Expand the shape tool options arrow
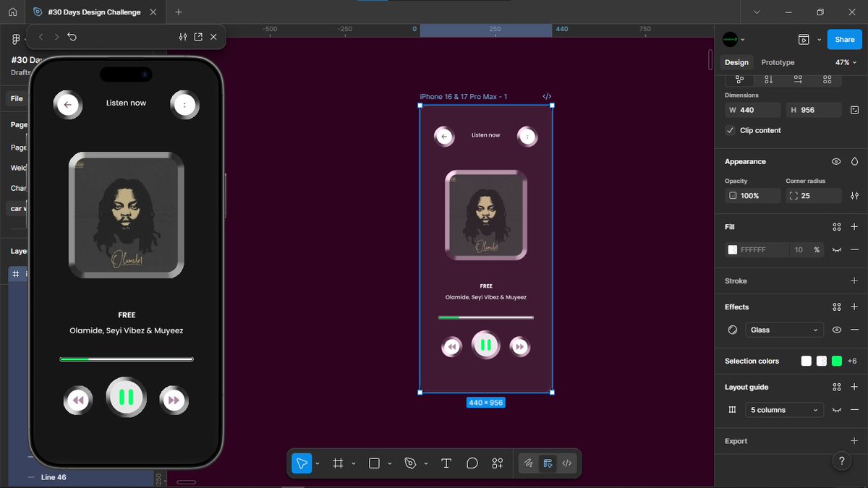The width and height of the screenshot is (868, 488). [390, 463]
